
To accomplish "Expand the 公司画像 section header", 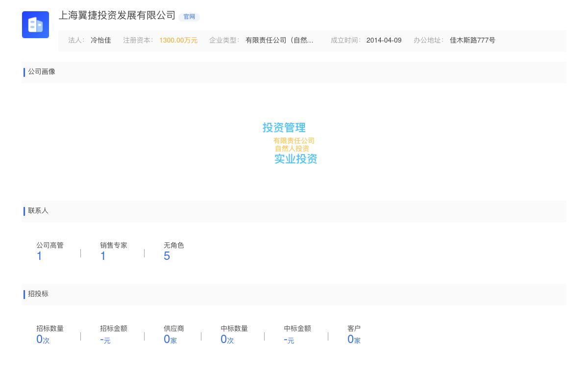I will 42,72.
